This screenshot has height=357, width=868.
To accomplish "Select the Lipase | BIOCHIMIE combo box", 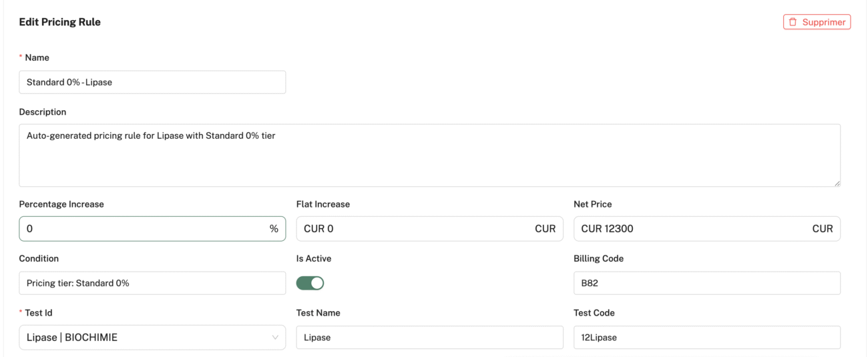I will click(x=152, y=338).
